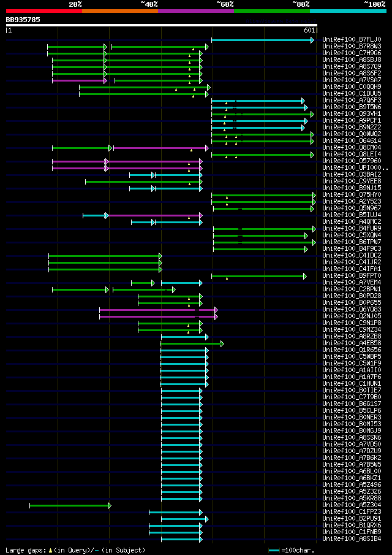The image size is (392, 555).
Task: Click the yellow gap marker in C7H9G6 row
Action: tap(189, 56)
